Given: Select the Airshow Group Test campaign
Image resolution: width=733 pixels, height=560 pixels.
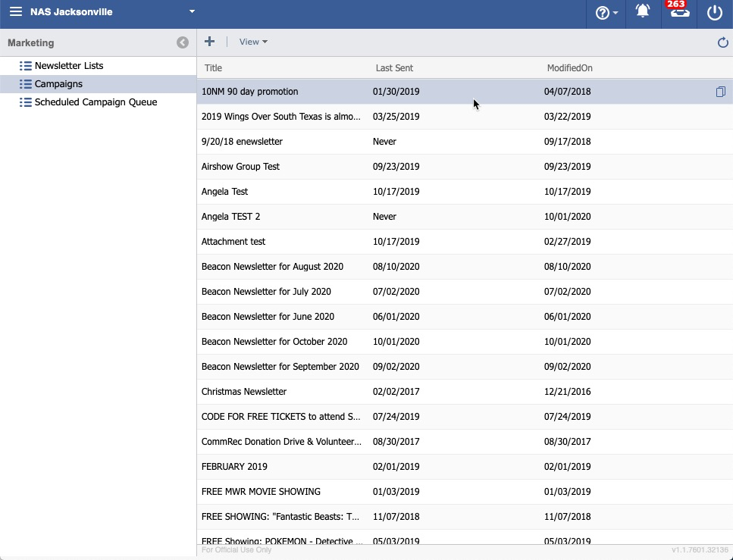Looking at the screenshot, I should pos(240,167).
